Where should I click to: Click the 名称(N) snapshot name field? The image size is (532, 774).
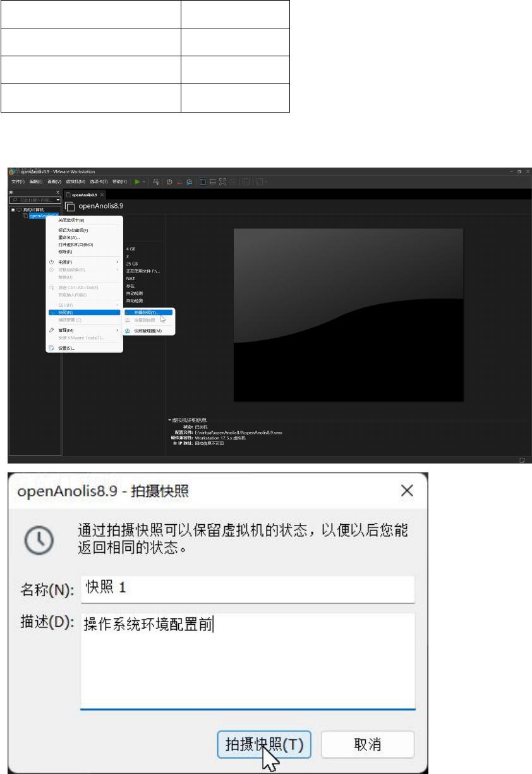point(248,589)
